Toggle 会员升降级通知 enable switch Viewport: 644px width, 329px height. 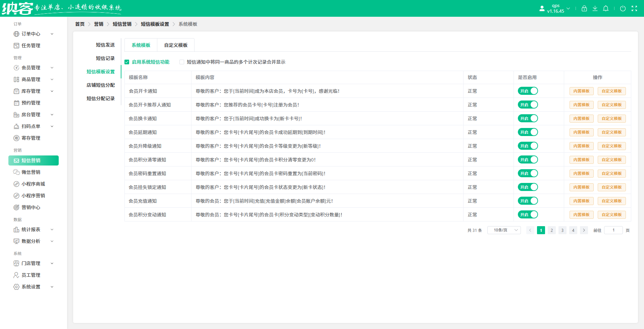528,146
